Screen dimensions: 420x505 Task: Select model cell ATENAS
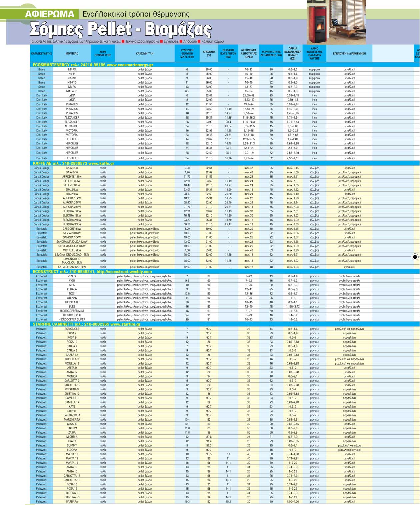pyautogui.click(x=72, y=298)
